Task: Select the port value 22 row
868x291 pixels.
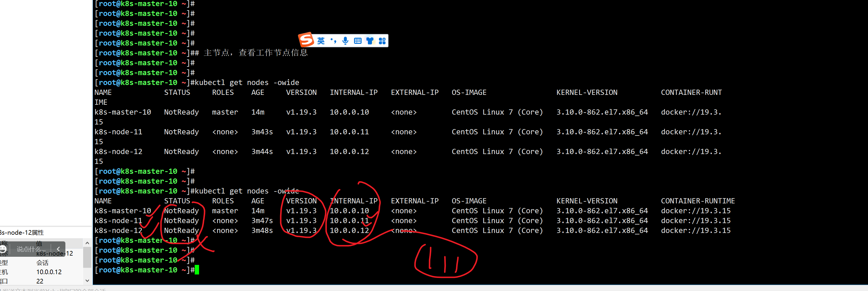Action: point(40,281)
